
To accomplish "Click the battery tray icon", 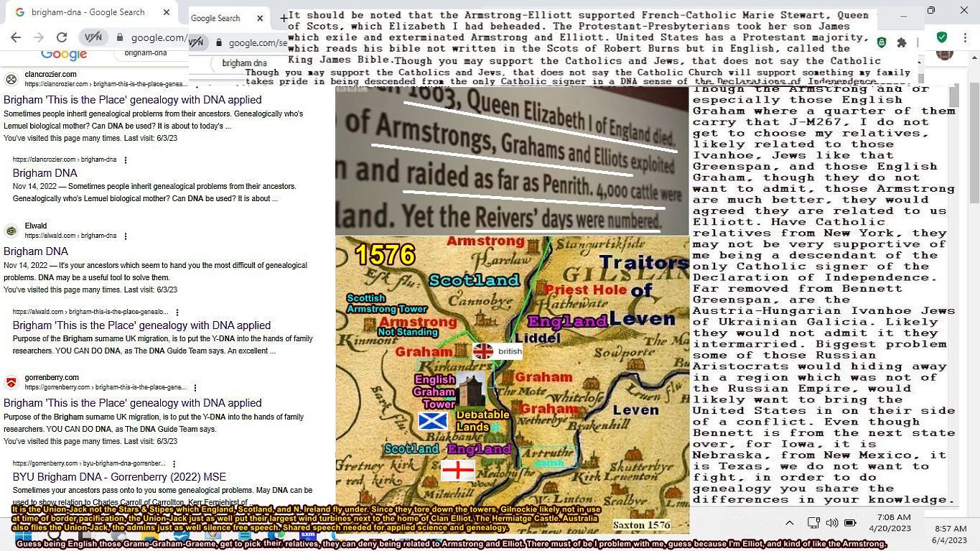I will coord(850,523).
